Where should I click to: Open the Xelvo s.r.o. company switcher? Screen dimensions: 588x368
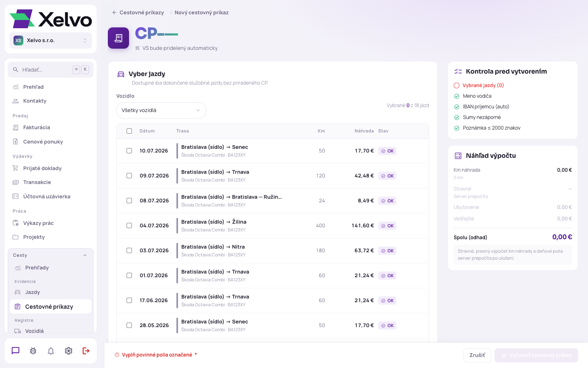pos(51,40)
